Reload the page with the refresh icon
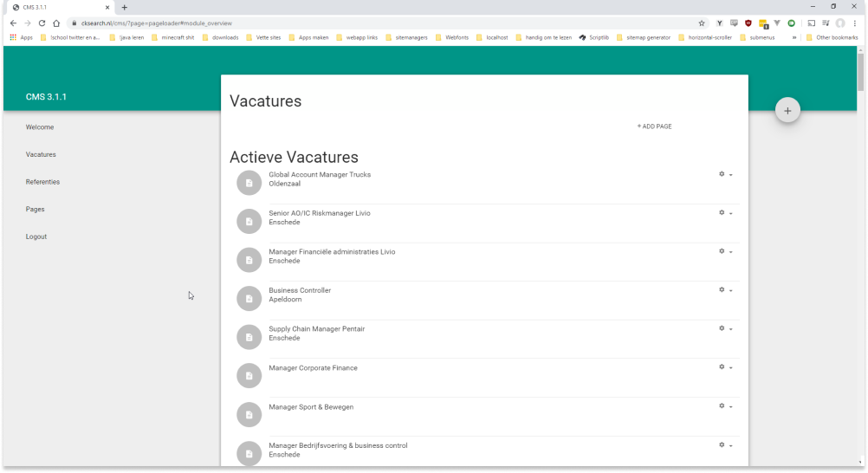This screenshot has height=473, width=868. pyautogui.click(x=42, y=23)
